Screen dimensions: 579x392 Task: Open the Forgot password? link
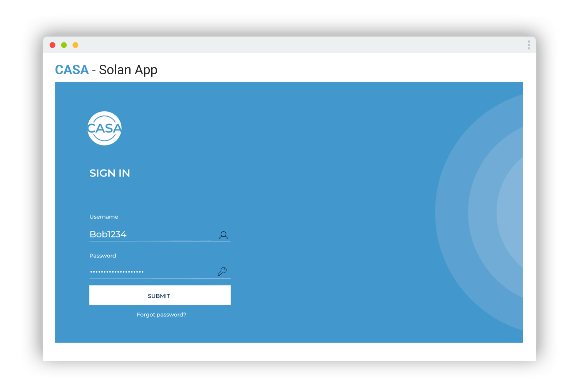tap(161, 315)
